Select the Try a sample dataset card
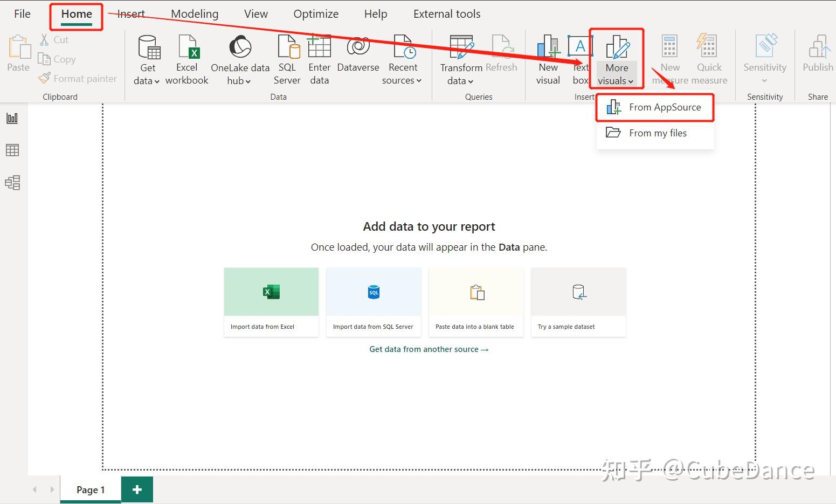Image resolution: width=836 pixels, height=504 pixels. pyautogui.click(x=578, y=302)
